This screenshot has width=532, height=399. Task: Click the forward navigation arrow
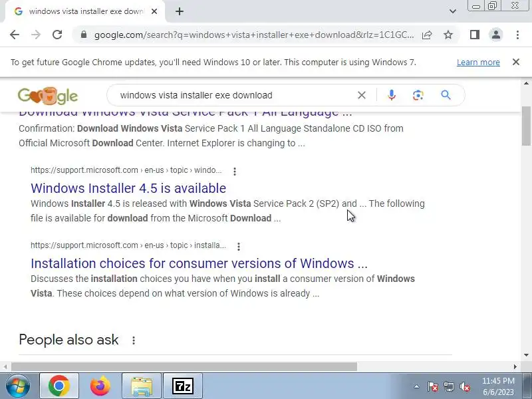coord(36,35)
